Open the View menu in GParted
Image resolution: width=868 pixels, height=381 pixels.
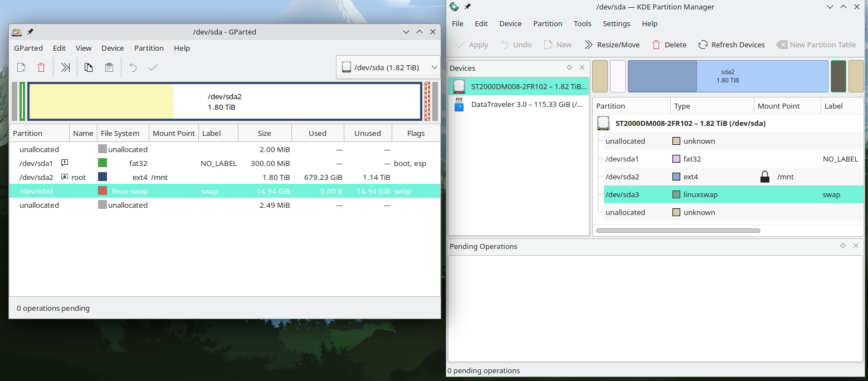click(84, 48)
